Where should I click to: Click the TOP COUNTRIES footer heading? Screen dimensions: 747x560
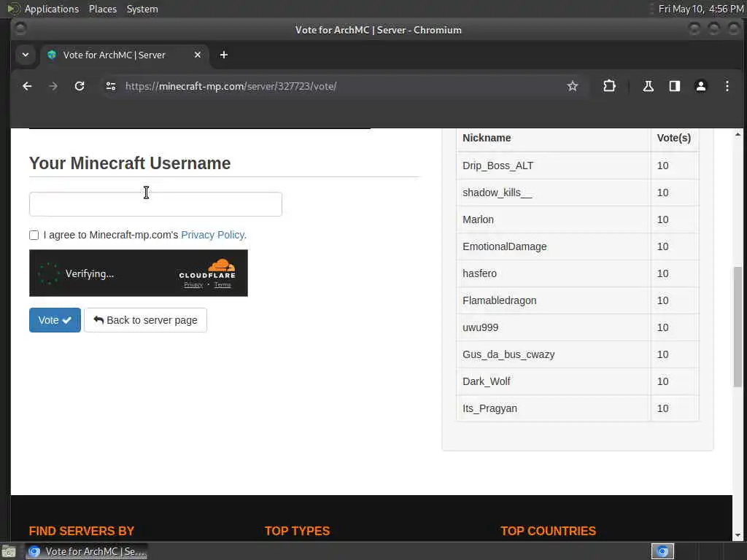[549, 531]
